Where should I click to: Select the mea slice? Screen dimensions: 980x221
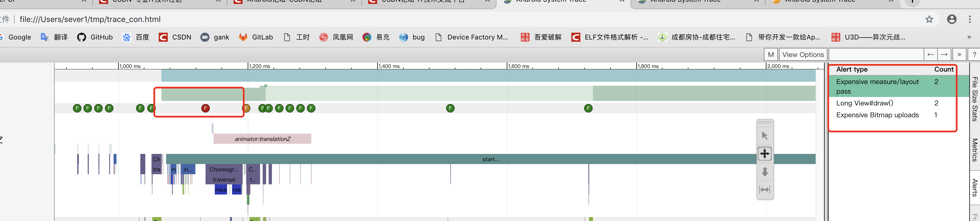pos(221,190)
